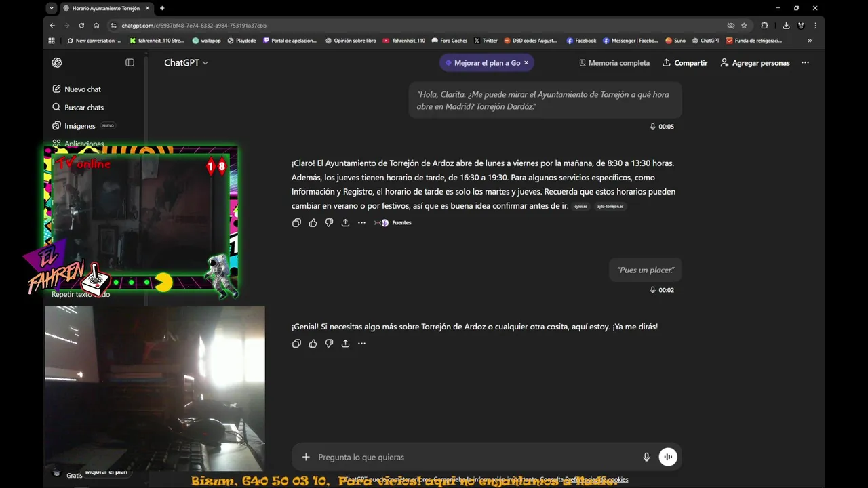This screenshot has width=868, height=488.
Task: Click Agregar personas
Action: [755, 62]
